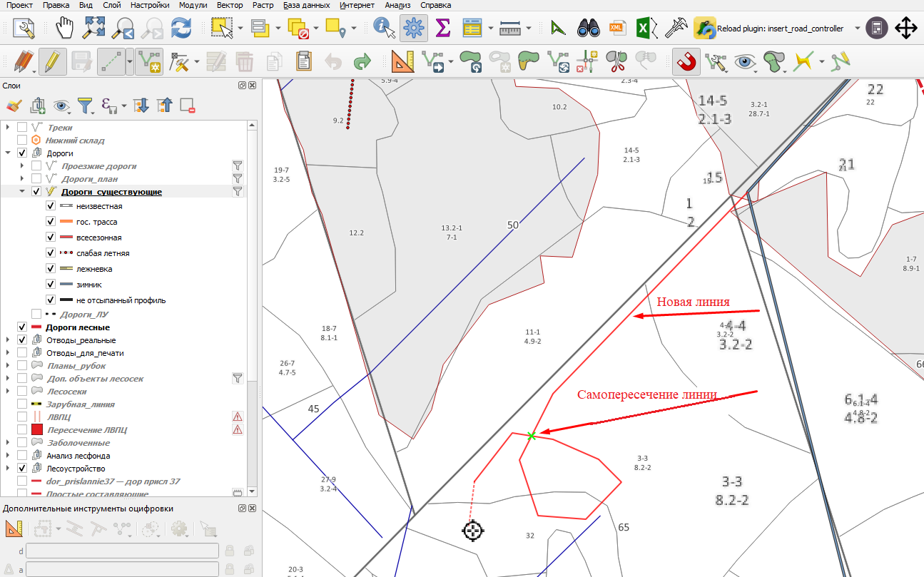Enable the Треки layer checkbox

coord(22,128)
